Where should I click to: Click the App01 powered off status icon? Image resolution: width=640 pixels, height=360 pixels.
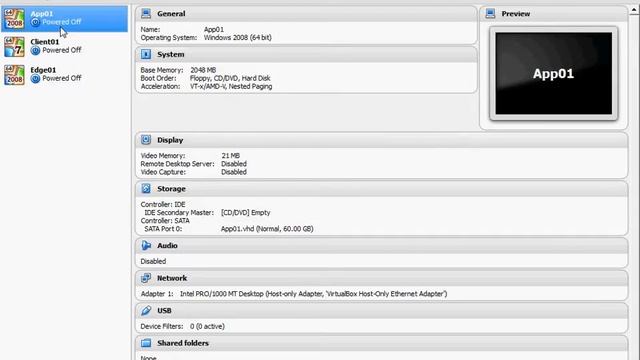36,22
